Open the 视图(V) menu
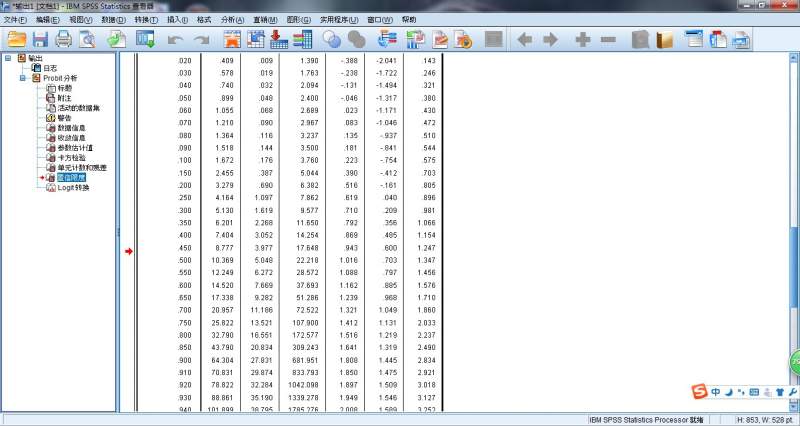This screenshot has height=426, width=800. click(x=81, y=20)
